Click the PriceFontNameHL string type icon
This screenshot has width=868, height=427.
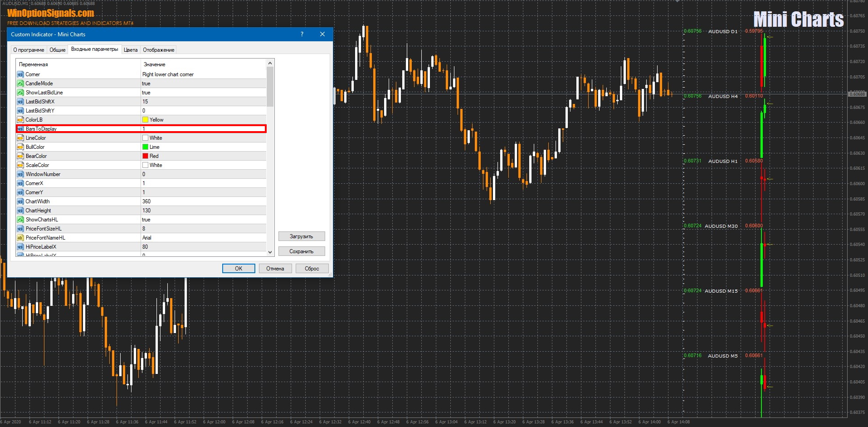(20, 238)
